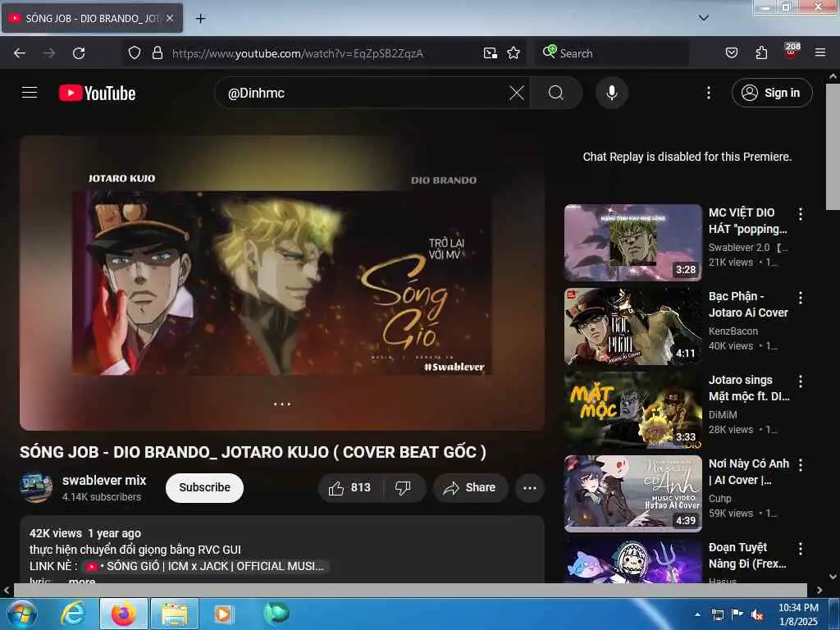Click the horizontal scrollbar left arrow
Image resolution: width=840 pixels, height=630 pixels.
pyautogui.click(x=7, y=590)
